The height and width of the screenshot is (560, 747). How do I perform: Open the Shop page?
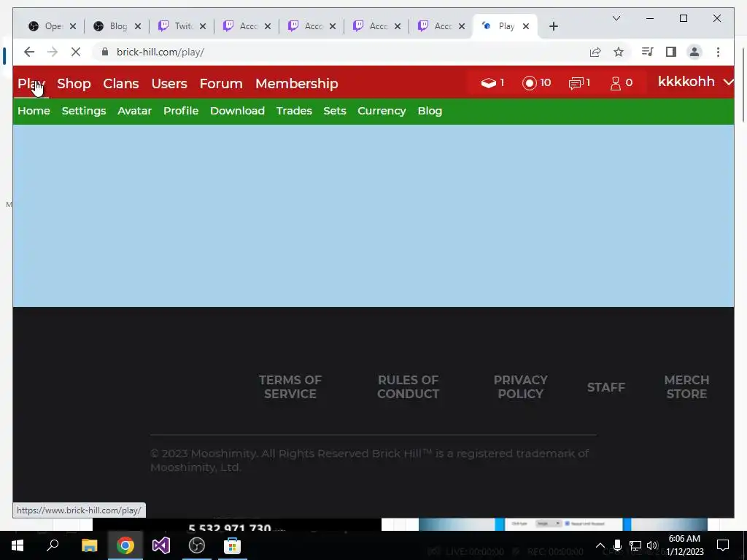click(x=74, y=84)
